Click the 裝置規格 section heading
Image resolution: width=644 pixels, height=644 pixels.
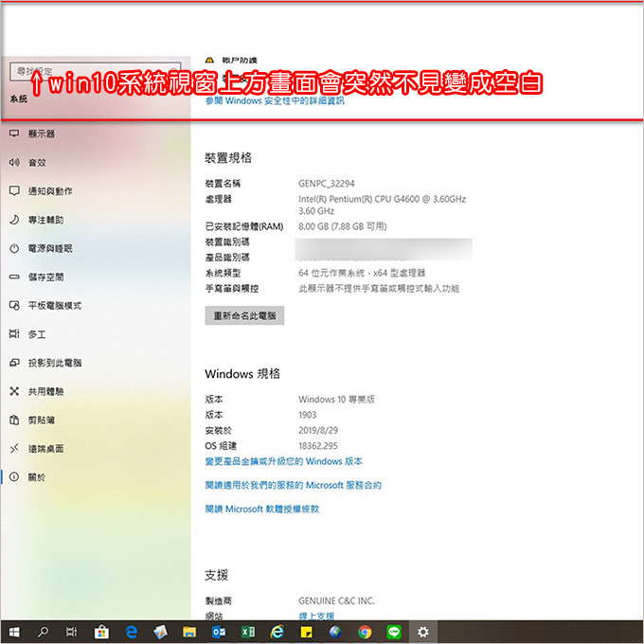tap(228, 158)
